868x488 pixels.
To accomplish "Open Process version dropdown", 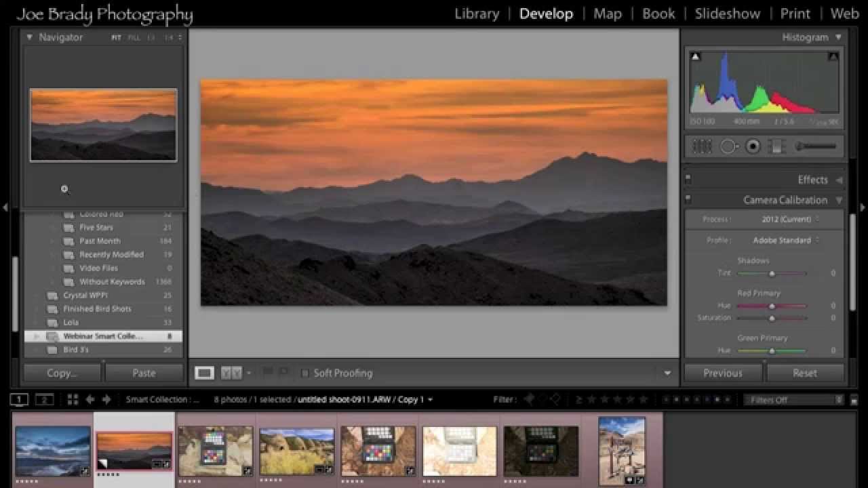I will pyautogui.click(x=790, y=219).
